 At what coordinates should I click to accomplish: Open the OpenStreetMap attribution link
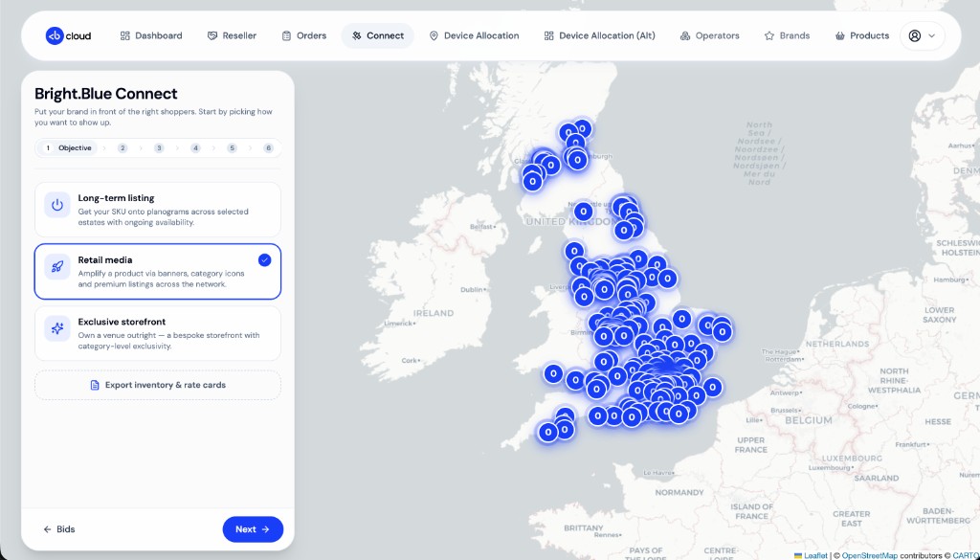tap(869, 555)
